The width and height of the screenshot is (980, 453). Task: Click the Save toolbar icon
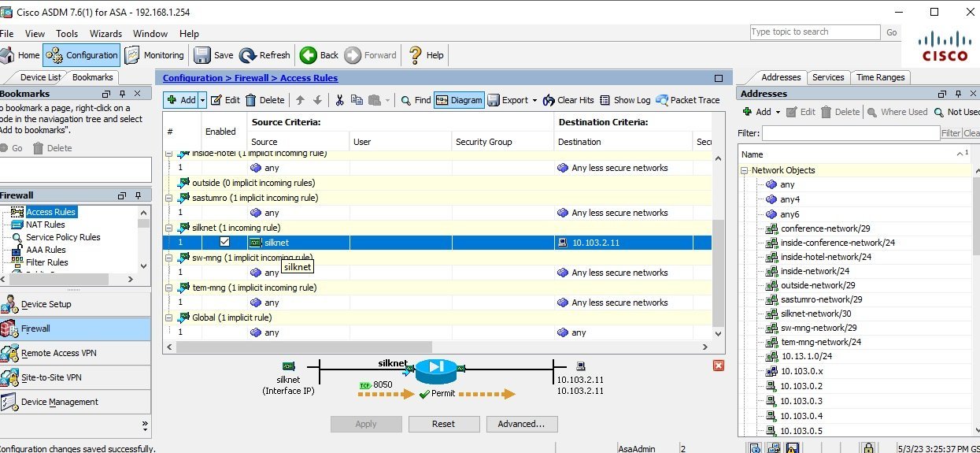pyautogui.click(x=203, y=55)
